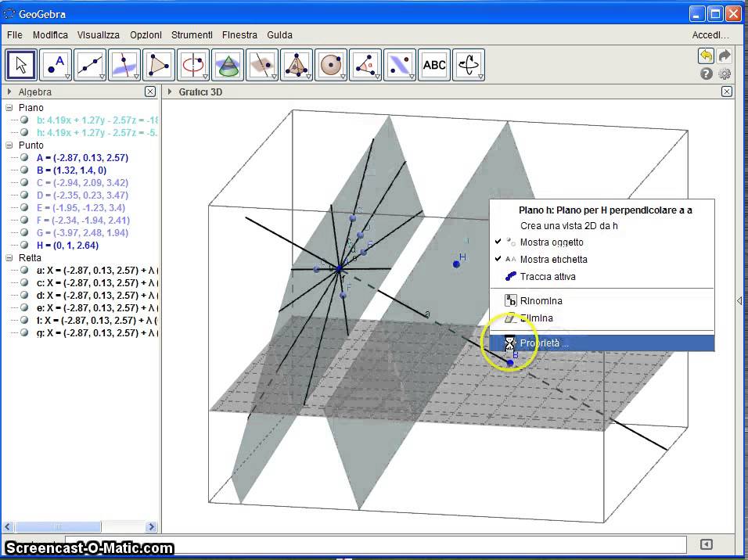Select the Plane through three points tool
748x560 pixels.
[x=262, y=65]
